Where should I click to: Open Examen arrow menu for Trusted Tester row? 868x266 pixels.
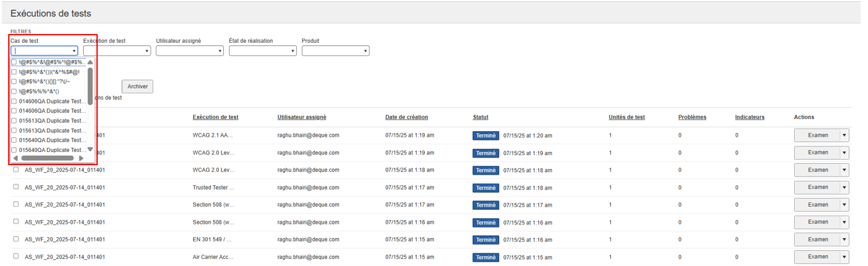point(845,187)
